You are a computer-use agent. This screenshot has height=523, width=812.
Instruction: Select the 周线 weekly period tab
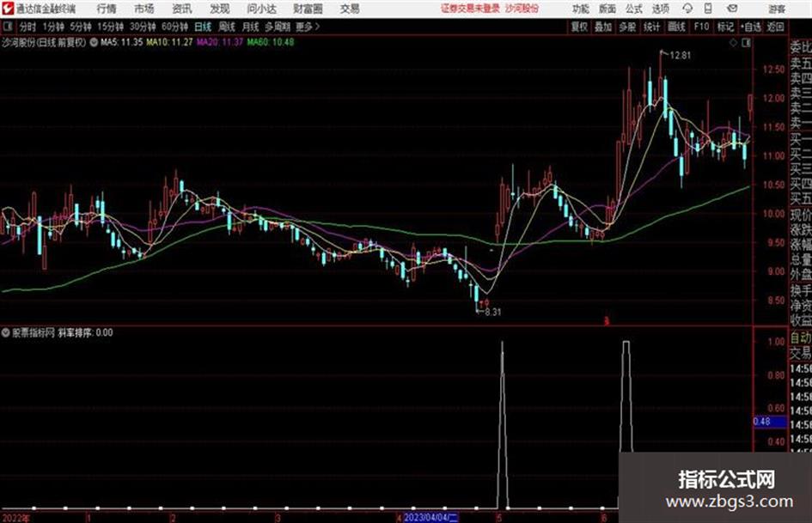[227, 27]
